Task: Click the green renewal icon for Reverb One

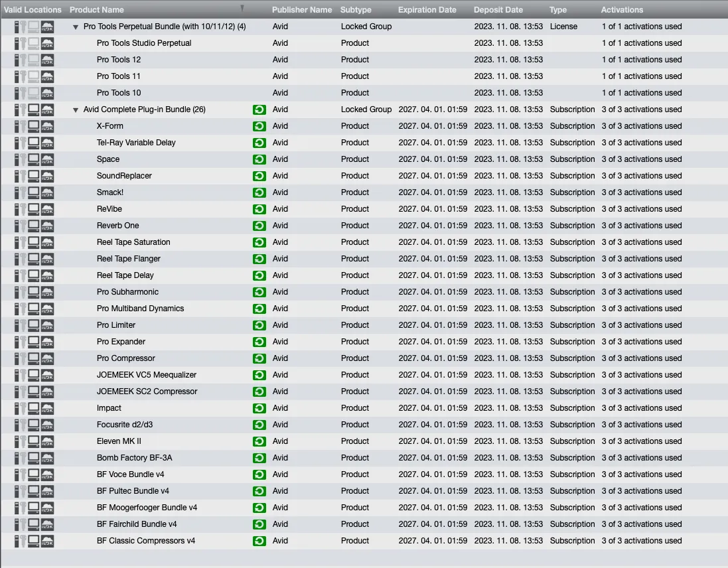Action: click(259, 226)
